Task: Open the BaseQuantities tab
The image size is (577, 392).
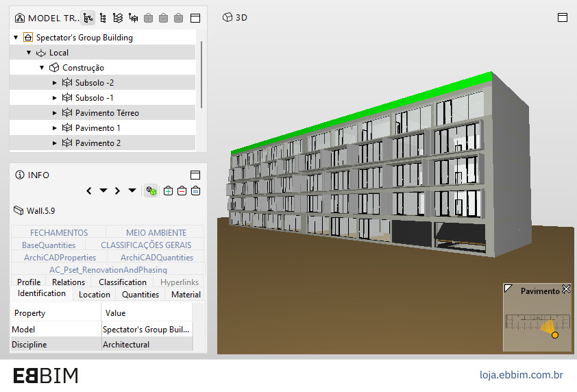Action: pos(49,245)
